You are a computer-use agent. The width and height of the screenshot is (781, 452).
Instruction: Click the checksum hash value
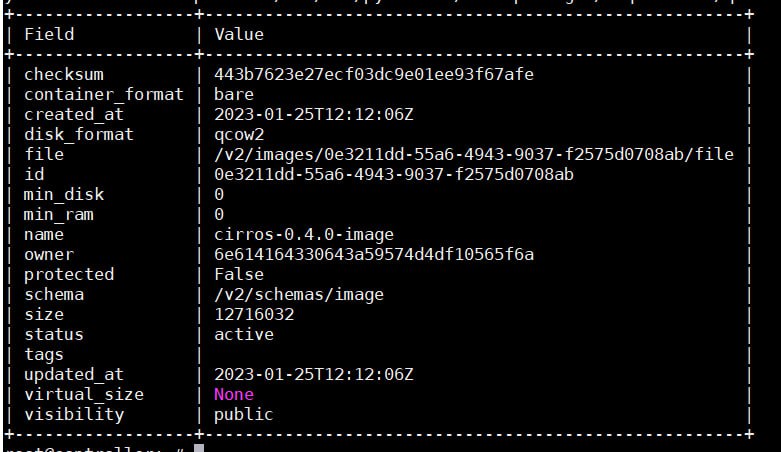(x=374, y=75)
